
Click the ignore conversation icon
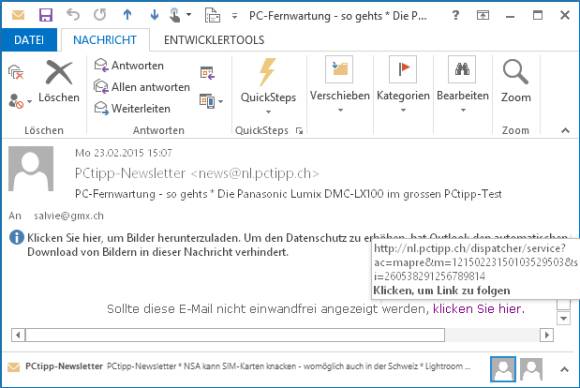pos(16,72)
